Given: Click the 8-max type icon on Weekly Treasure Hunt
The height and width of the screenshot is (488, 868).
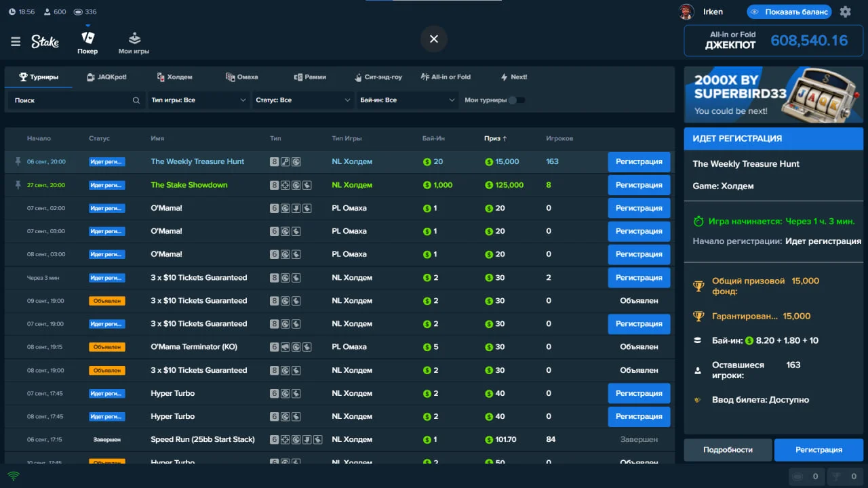Looking at the screenshot, I should 274,162.
